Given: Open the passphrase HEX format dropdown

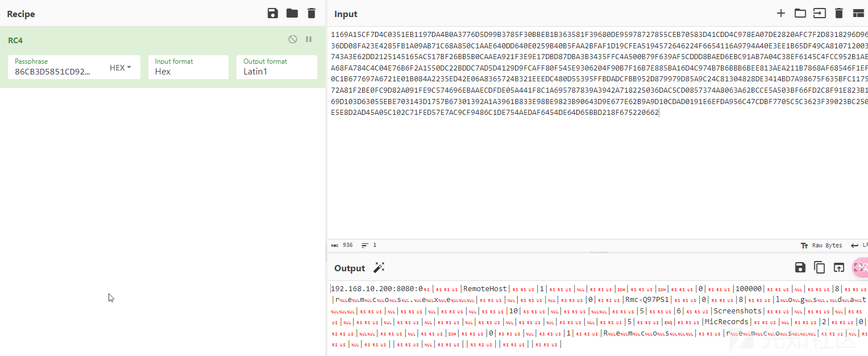Looking at the screenshot, I should click(x=121, y=68).
